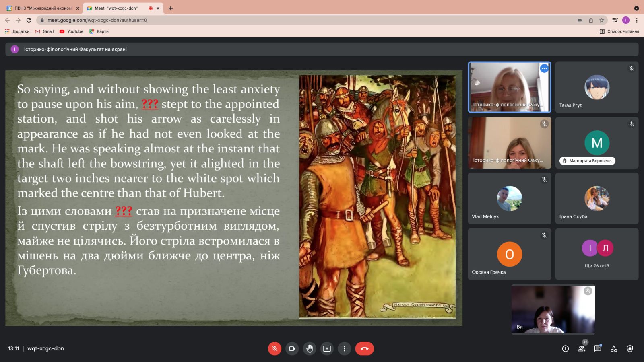This screenshot has width=644, height=362.
Task: Raise your hand in the meeting
Action: tap(310, 348)
